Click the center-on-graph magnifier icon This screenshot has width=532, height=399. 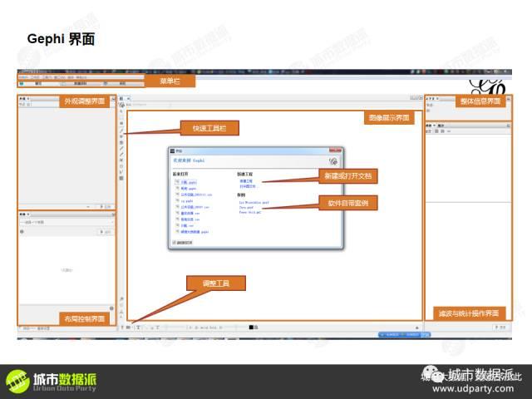pyautogui.click(x=121, y=299)
